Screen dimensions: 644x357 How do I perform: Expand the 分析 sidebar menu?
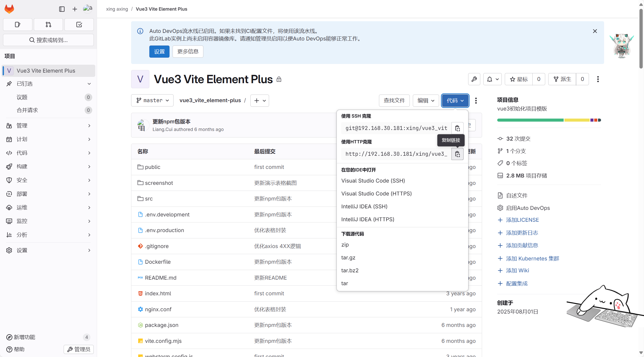point(48,235)
